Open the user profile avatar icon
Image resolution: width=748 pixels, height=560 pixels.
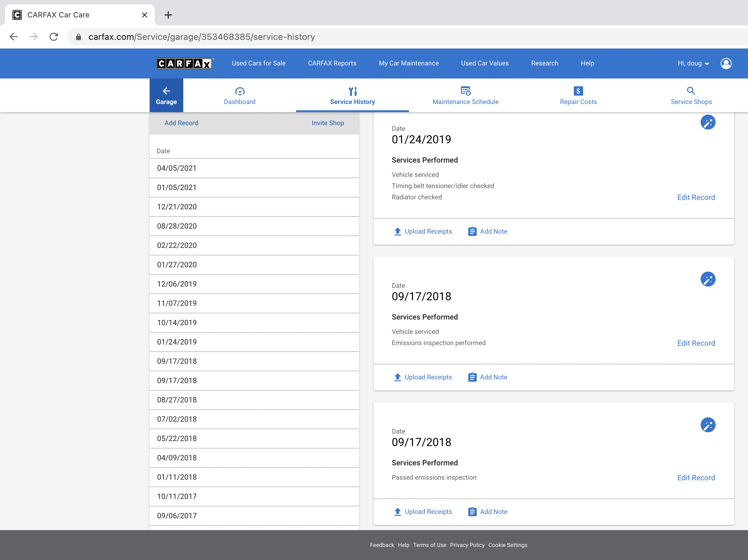pos(726,63)
